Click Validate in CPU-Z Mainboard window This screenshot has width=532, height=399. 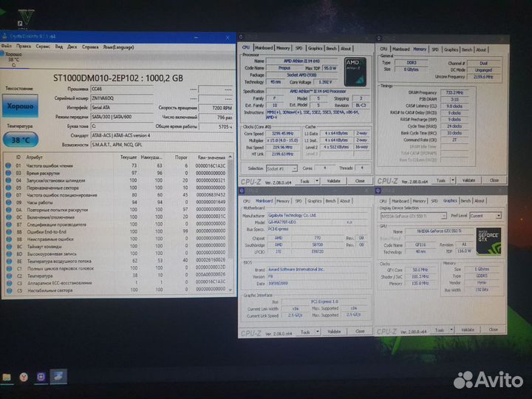click(334, 332)
